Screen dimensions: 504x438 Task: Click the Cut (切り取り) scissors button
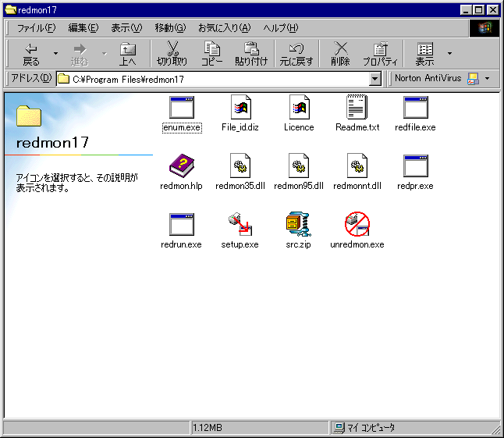click(172, 54)
